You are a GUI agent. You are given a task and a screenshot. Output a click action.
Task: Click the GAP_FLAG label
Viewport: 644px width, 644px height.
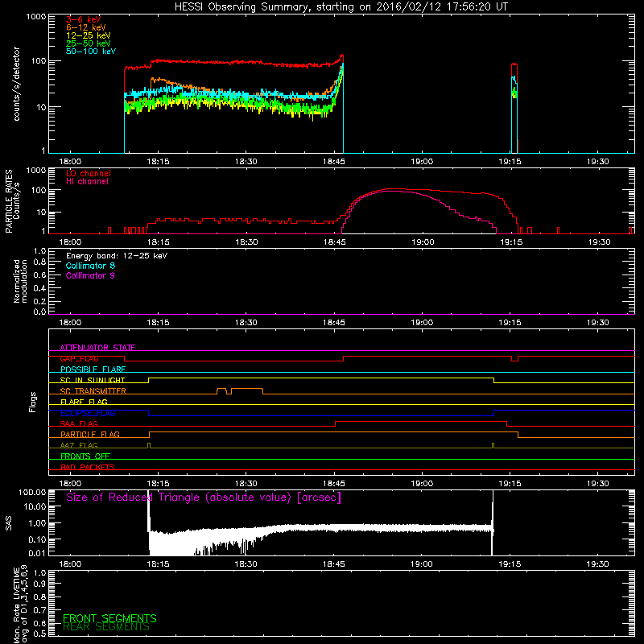click(80, 358)
